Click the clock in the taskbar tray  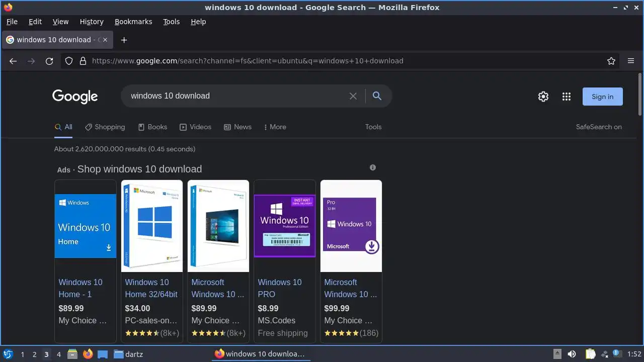pyautogui.click(x=634, y=354)
